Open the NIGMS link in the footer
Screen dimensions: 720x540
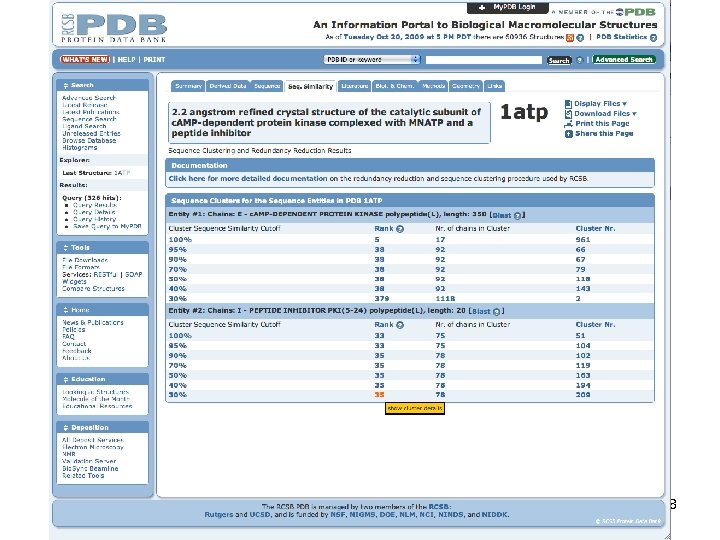(362, 515)
